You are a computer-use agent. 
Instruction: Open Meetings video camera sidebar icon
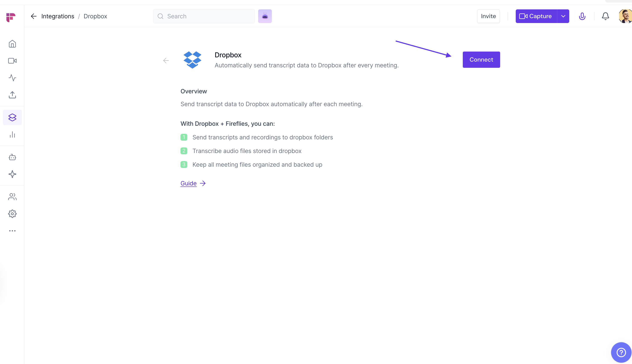tap(12, 61)
